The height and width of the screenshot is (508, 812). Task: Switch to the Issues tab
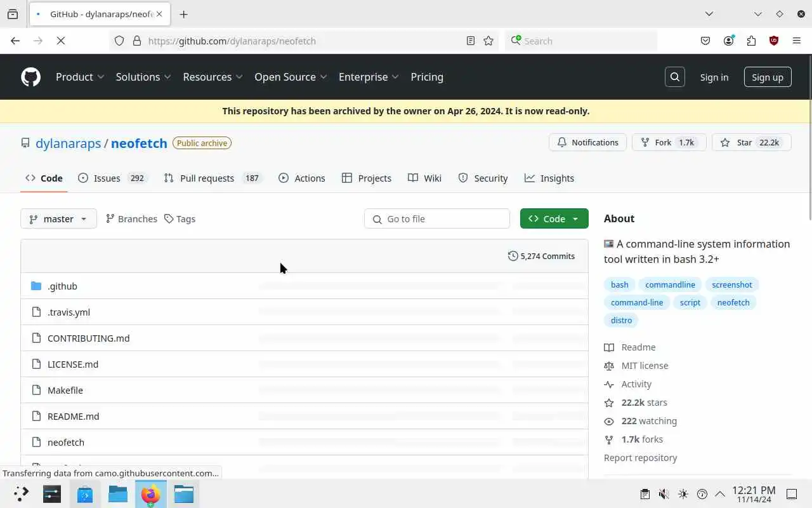(x=112, y=178)
